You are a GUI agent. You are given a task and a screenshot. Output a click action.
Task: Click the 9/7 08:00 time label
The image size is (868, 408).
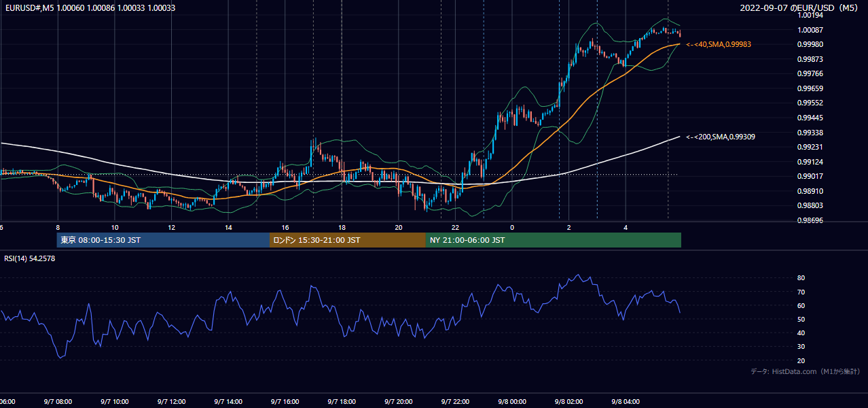58,401
